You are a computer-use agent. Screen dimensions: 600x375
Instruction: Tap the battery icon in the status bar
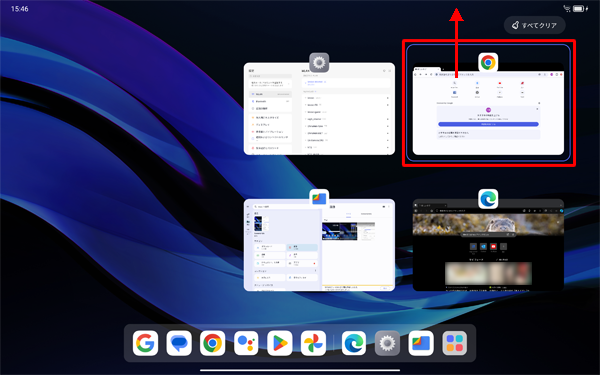(x=580, y=8)
